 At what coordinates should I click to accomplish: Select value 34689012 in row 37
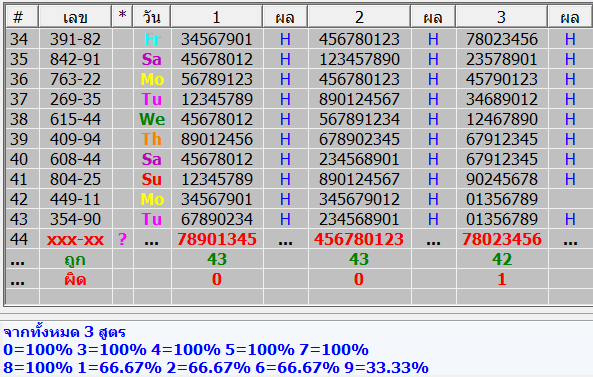(501, 99)
